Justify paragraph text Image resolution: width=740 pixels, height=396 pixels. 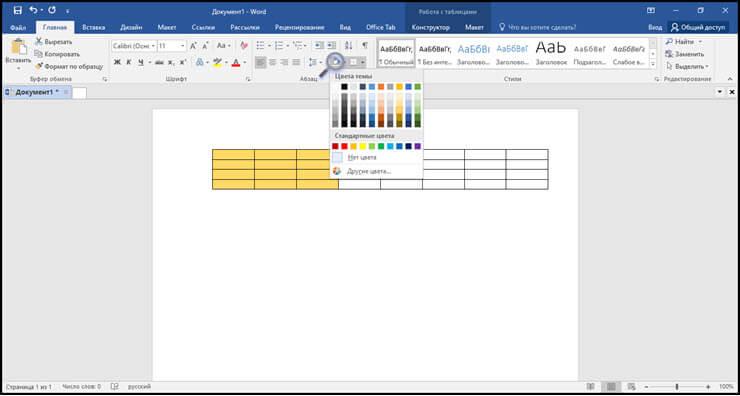[296, 62]
